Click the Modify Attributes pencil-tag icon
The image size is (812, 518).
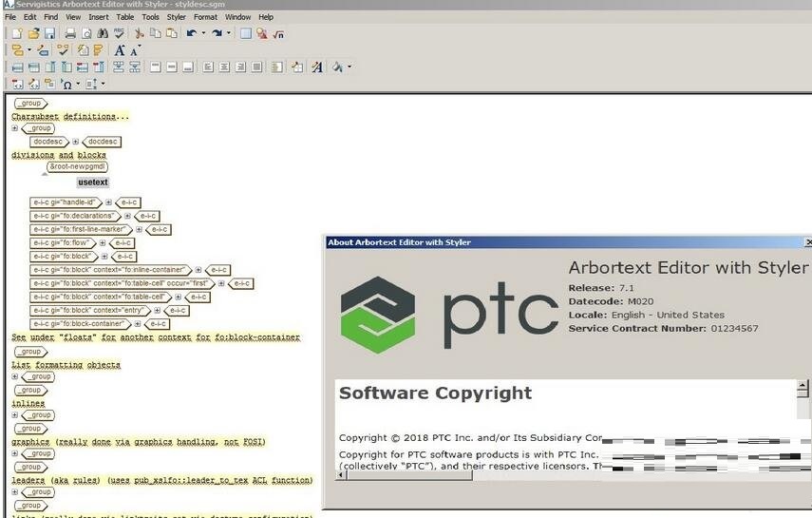click(43, 50)
